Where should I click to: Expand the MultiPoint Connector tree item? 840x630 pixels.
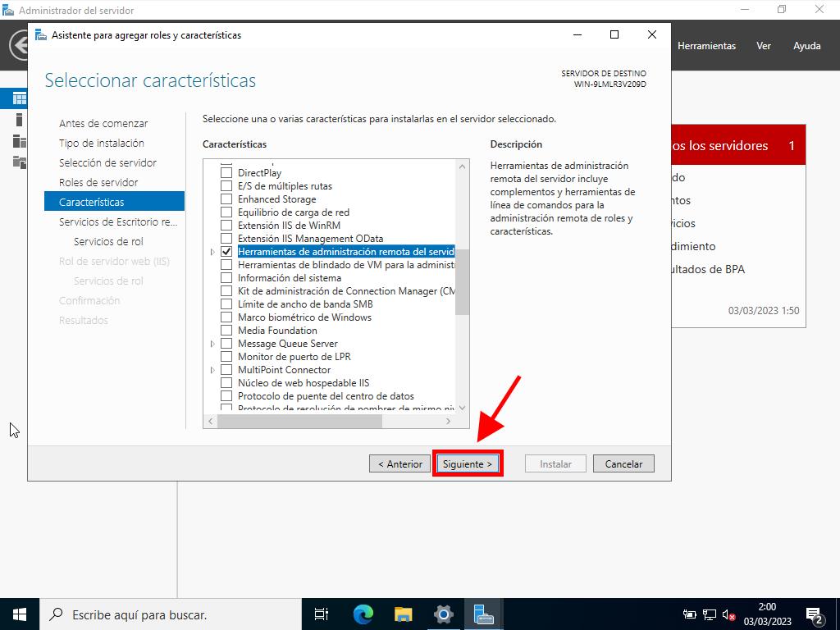click(213, 370)
